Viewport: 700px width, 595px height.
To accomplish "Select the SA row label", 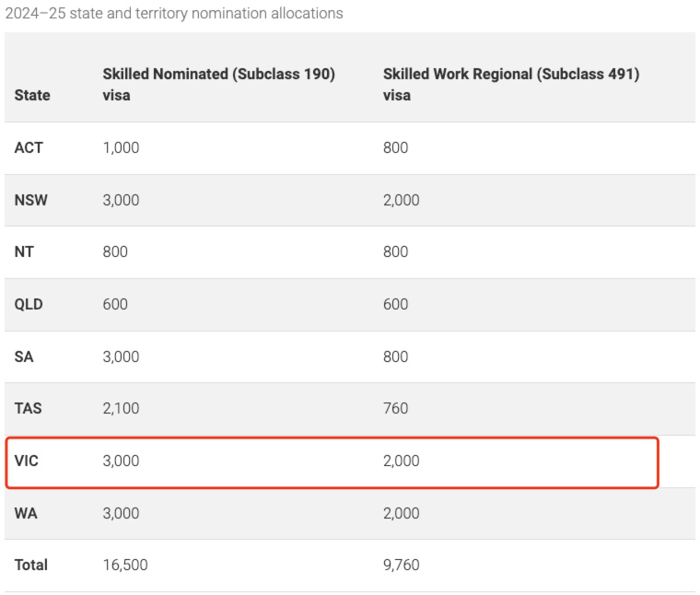I will pyautogui.click(x=24, y=356).
